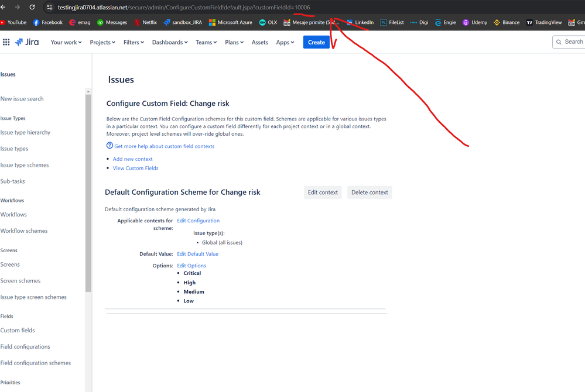Click the browser address bar URL
Screen dimensions: 585x392
183,8
